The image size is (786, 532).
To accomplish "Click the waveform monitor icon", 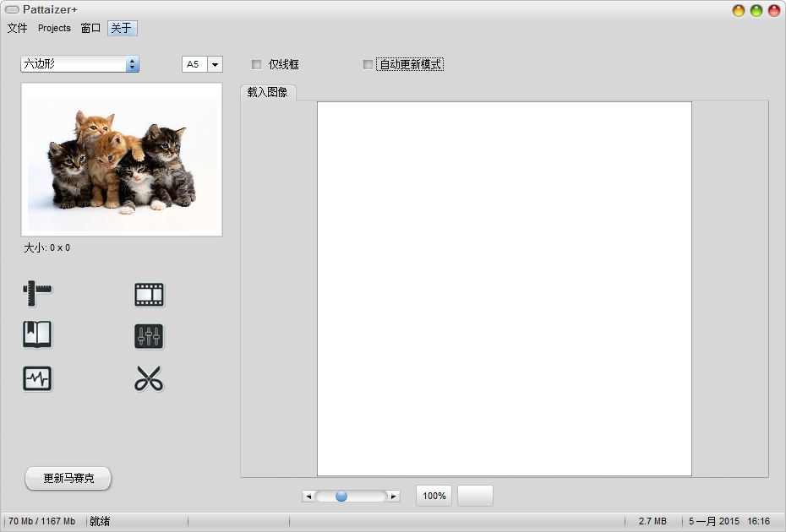I will pyautogui.click(x=37, y=378).
